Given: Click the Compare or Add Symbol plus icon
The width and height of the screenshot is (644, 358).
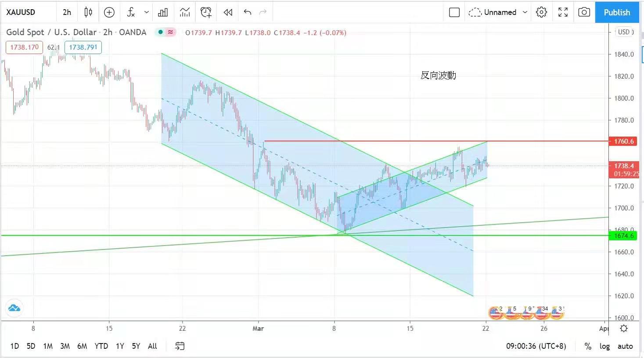Looking at the screenshot, I should pyautogui.click(x=109, y=12).
